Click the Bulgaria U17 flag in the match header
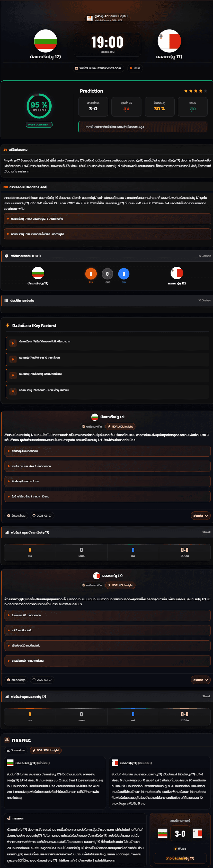213x868 pixels. pos(46,41)
